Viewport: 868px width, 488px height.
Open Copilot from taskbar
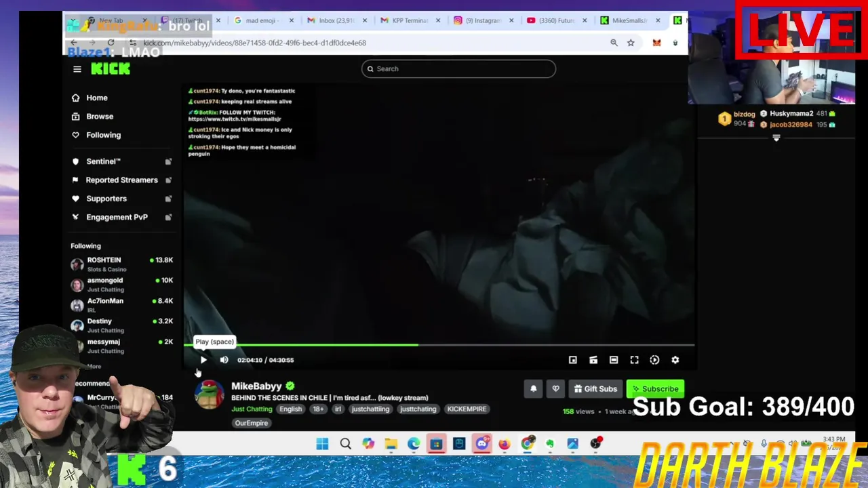click(368, 444)
